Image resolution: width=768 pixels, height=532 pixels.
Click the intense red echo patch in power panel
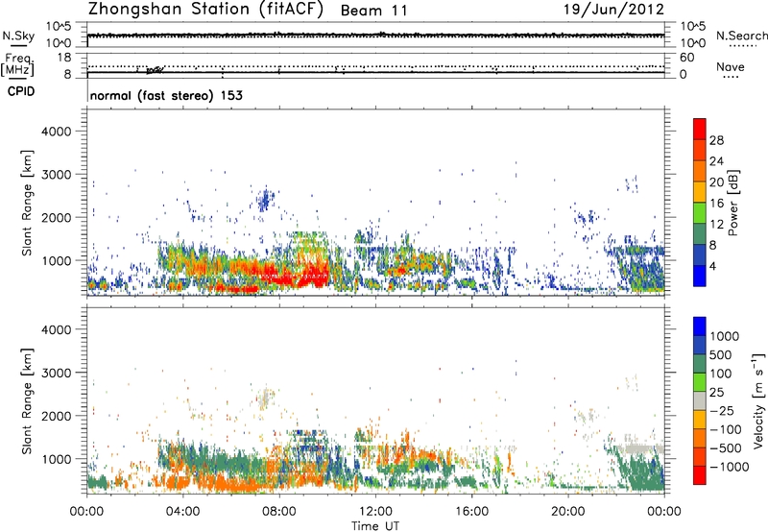[x=294, y=275]
